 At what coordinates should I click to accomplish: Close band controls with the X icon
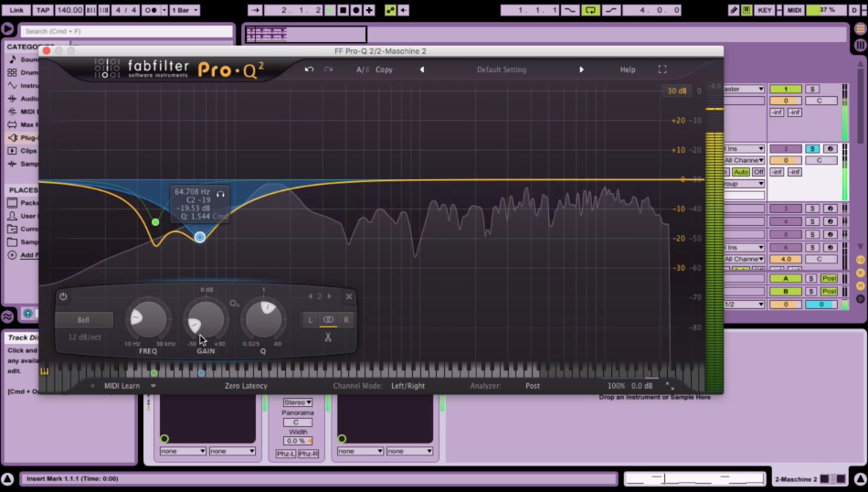coord(349,296)
